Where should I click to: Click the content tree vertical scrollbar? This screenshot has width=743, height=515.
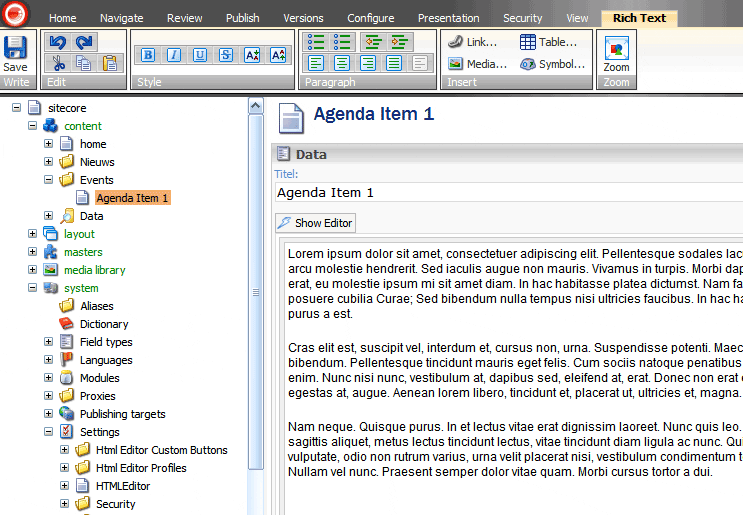256,300
